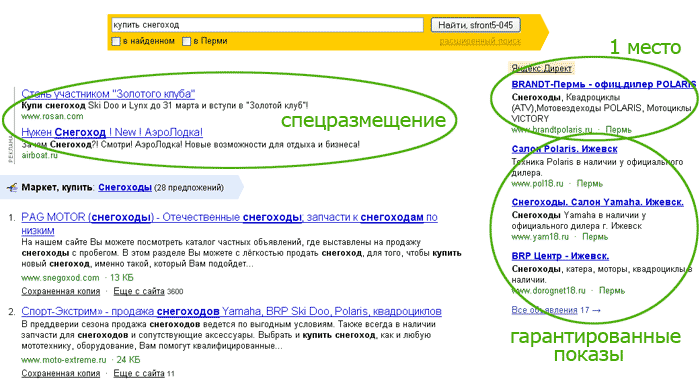Click the Найти search button
The width and height of the screenshot is (700, 385).
[475, 25]
